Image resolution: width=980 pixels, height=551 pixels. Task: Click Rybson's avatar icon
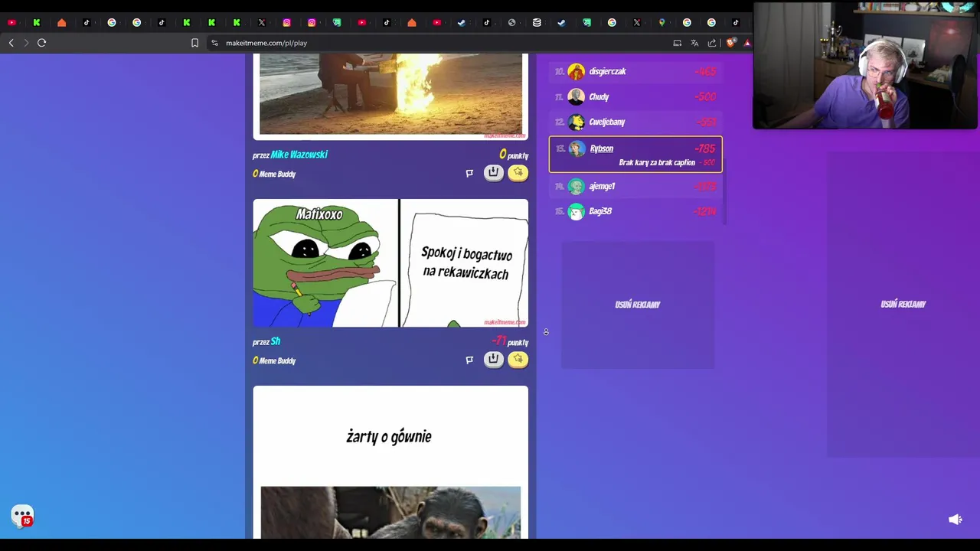click(577, 148)
